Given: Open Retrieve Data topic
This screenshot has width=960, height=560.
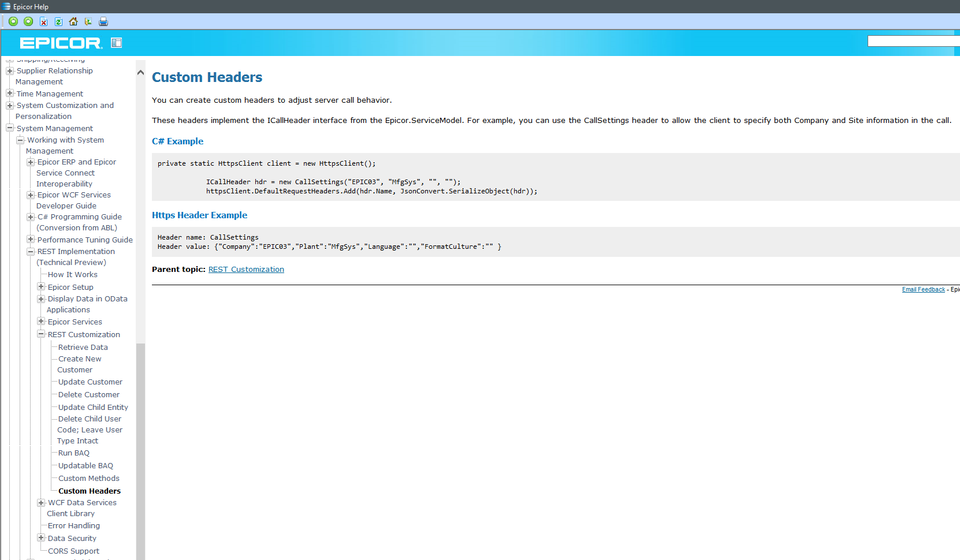Looking at the screenshot, I should pos(83,348).
